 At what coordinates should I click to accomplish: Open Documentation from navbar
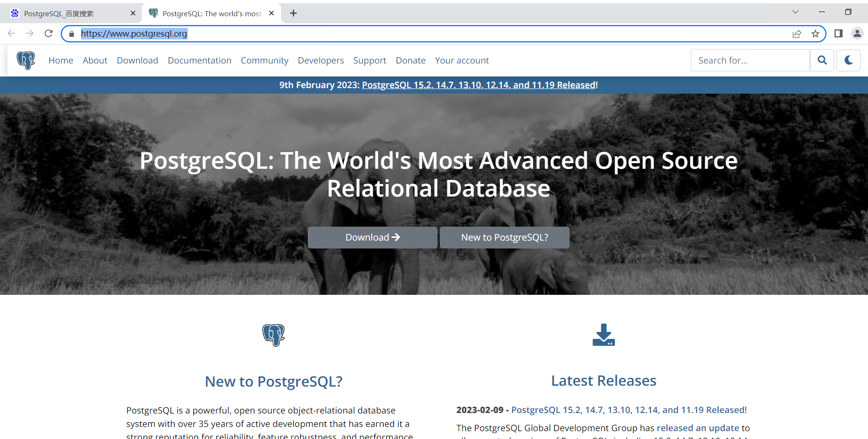point(199,60)
